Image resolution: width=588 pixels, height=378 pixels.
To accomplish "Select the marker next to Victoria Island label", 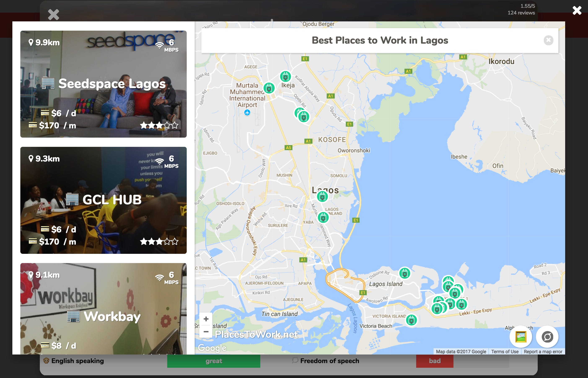I will [411, 320].
